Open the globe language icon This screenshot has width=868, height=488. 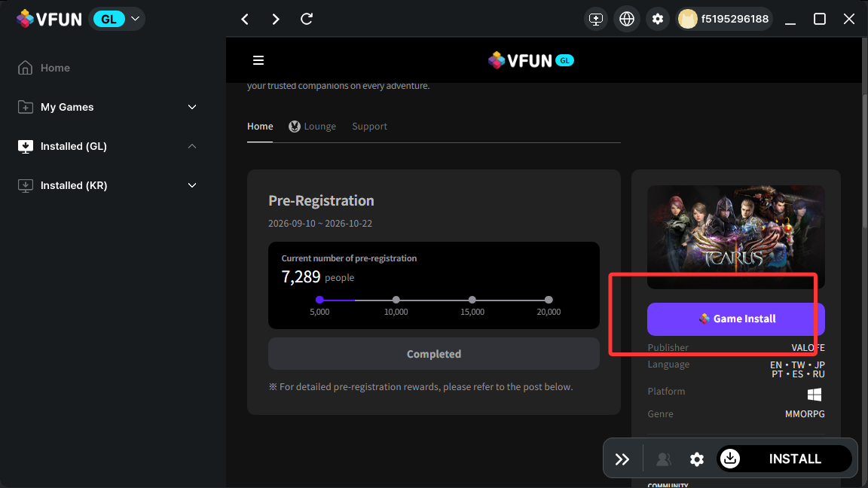pos(627,19)
